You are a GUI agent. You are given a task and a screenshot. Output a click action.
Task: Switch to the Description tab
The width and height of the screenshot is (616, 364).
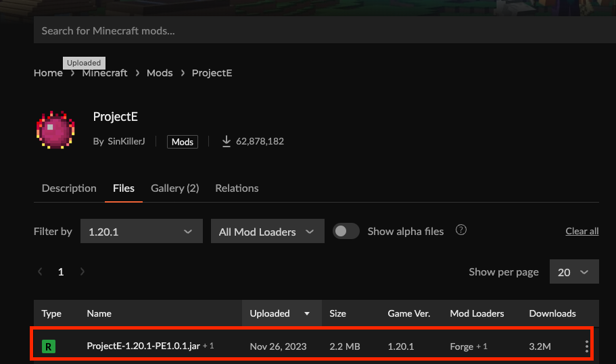69,188
